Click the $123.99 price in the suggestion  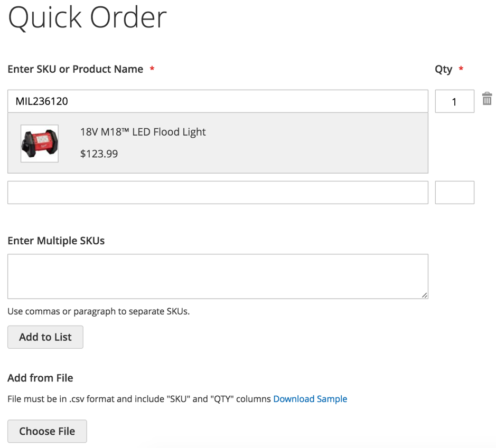click(x=99, y=154)
